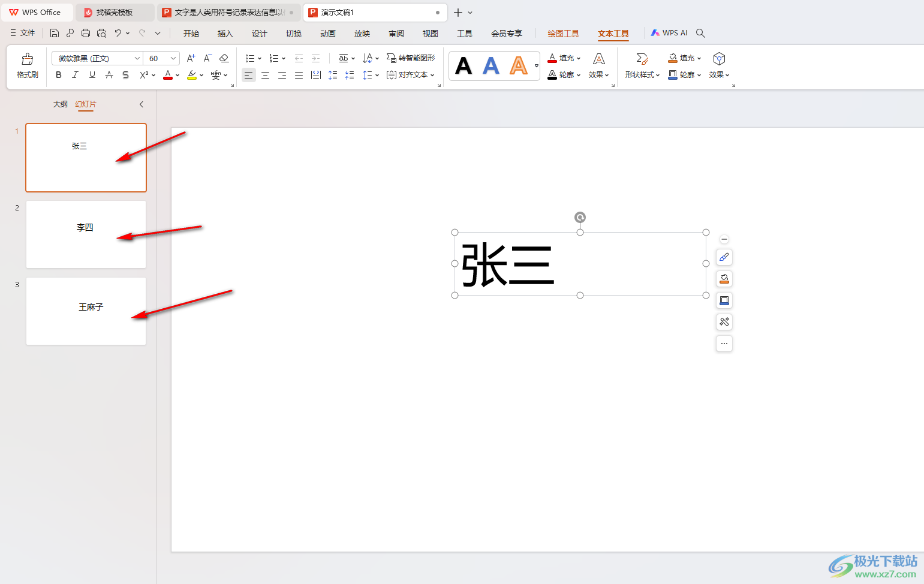Open the font size dropdown showing 60
This screenshot has height=584, width=924.
[173, 58]
